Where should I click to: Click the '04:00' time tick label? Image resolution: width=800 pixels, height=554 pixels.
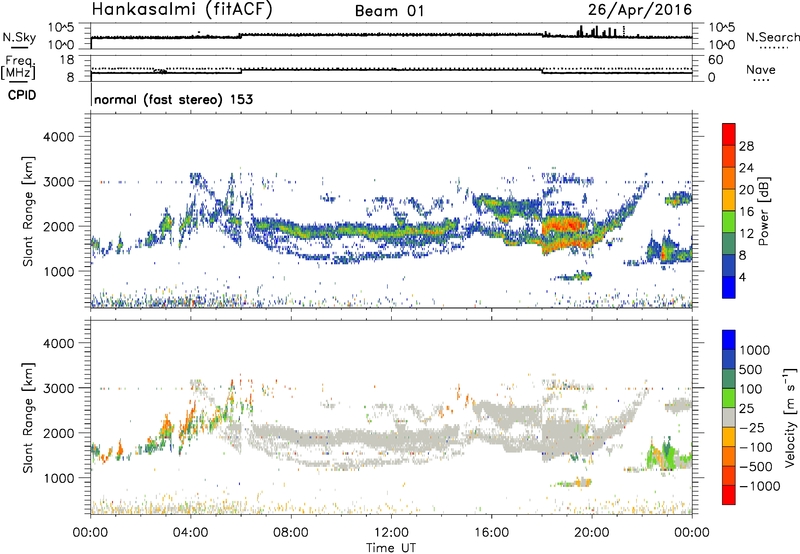click(190, 533)
